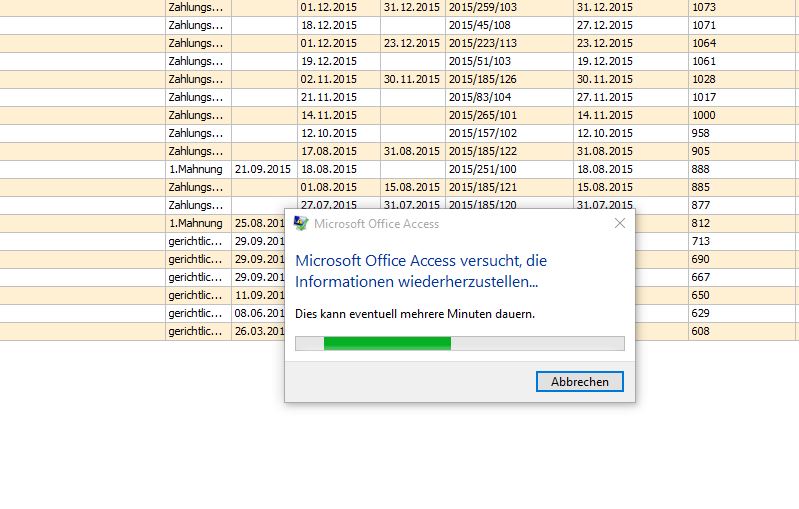Click on entry 2015/51/103
This screenshot has width=799, height=509.
pyautogui.click(x=480, y=61)
